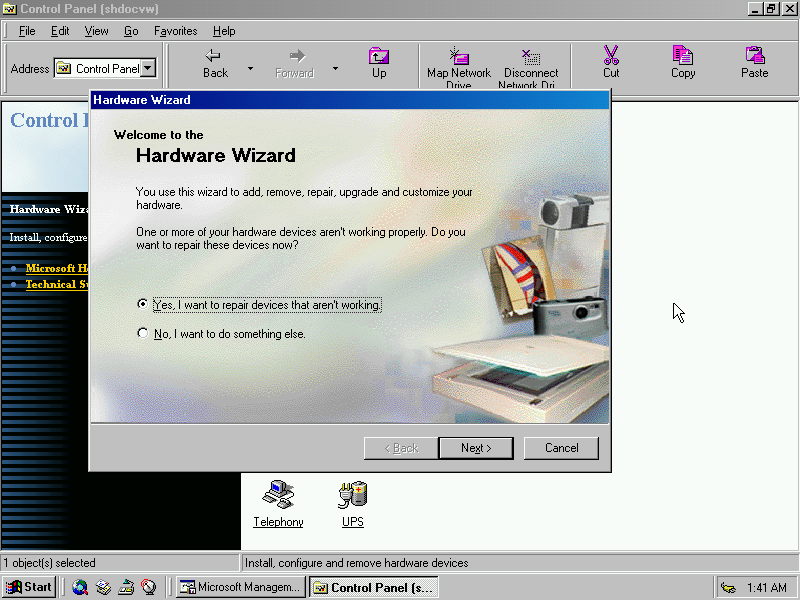800x600 pixels.
Task: Open the Windows Start menu
Action: tap(29, 587)
